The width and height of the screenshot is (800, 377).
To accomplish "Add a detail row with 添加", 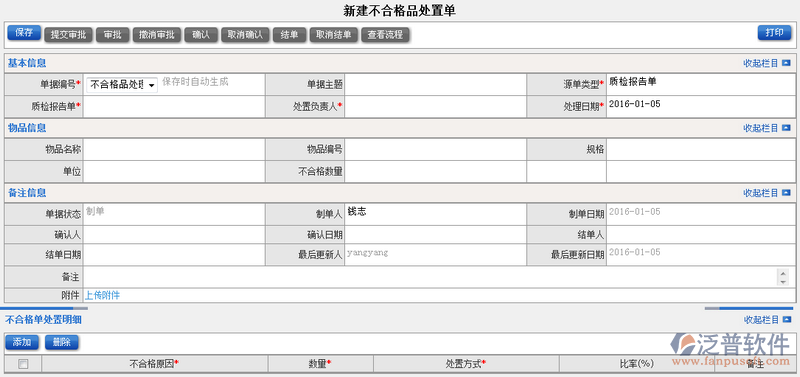I will click(x=22, y=342).
